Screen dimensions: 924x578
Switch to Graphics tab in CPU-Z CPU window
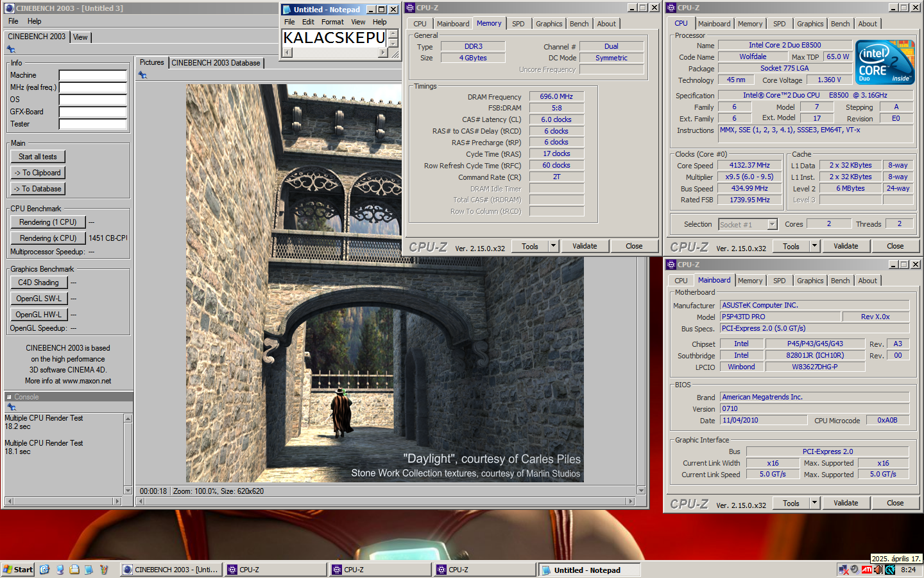(810, 24)
